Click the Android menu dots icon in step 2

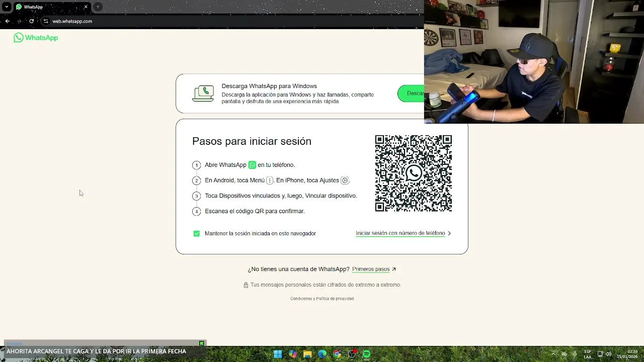[270, 180]
